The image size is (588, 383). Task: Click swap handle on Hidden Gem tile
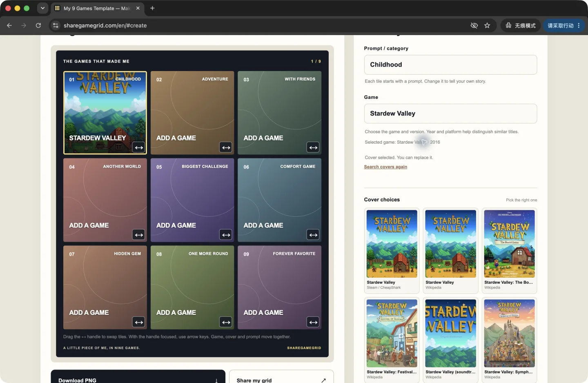pos(139,322)
